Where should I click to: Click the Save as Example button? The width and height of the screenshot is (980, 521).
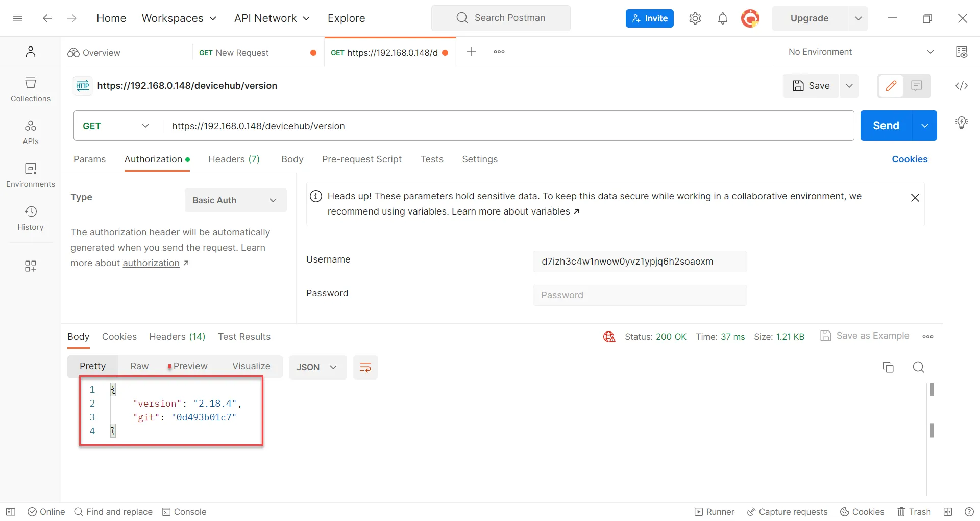(865, 336)
